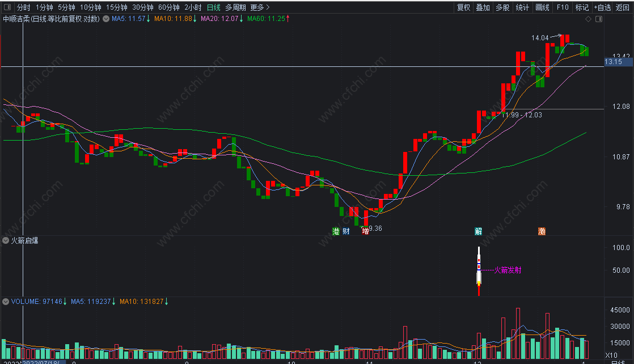This screenshot has height=364, width=634.
Task: Toggle the left sidebar panel icon
Action: [7, 7]
